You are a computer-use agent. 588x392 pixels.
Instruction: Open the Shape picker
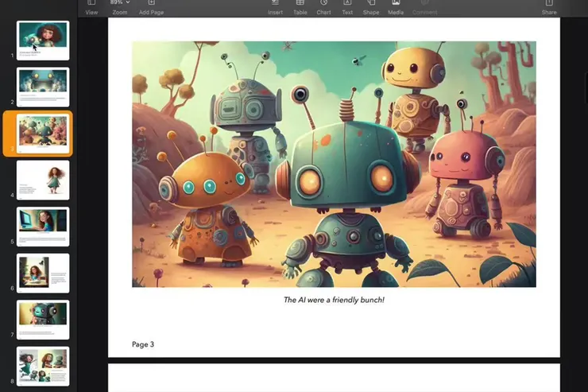370,7
